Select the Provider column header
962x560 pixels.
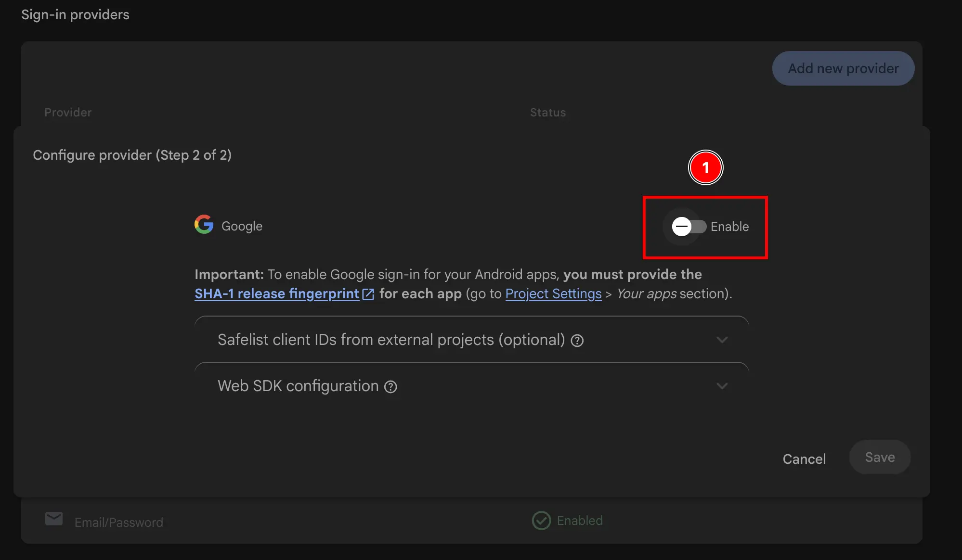coord(67,112)
